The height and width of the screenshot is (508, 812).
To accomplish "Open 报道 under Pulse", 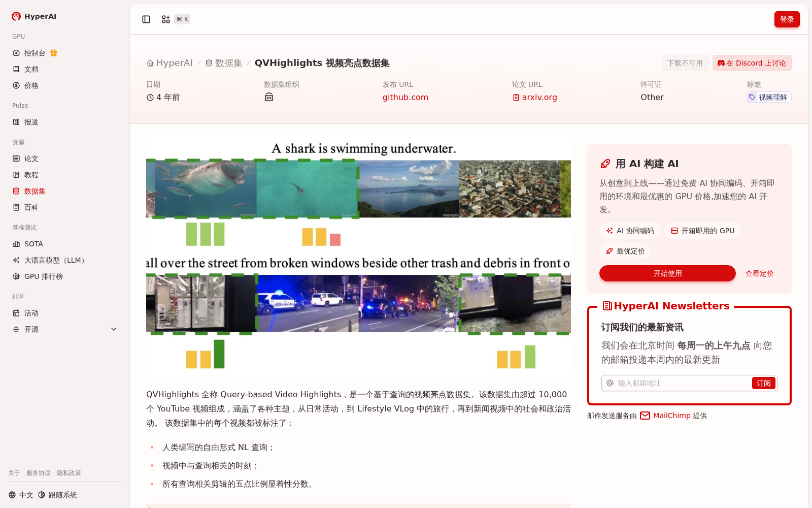I will click(65, 122).
